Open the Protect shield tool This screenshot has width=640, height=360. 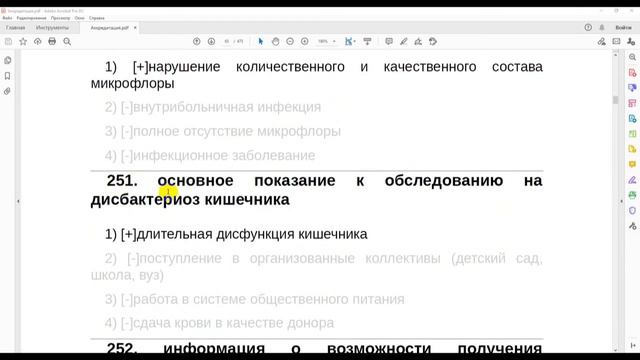point(632,211)
